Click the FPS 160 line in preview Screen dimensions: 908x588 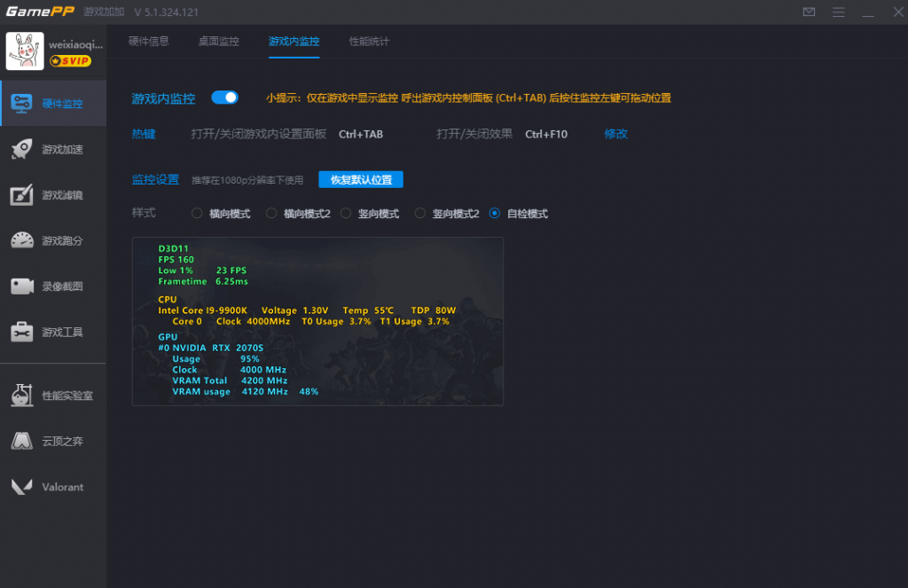(x=176, y=260)
